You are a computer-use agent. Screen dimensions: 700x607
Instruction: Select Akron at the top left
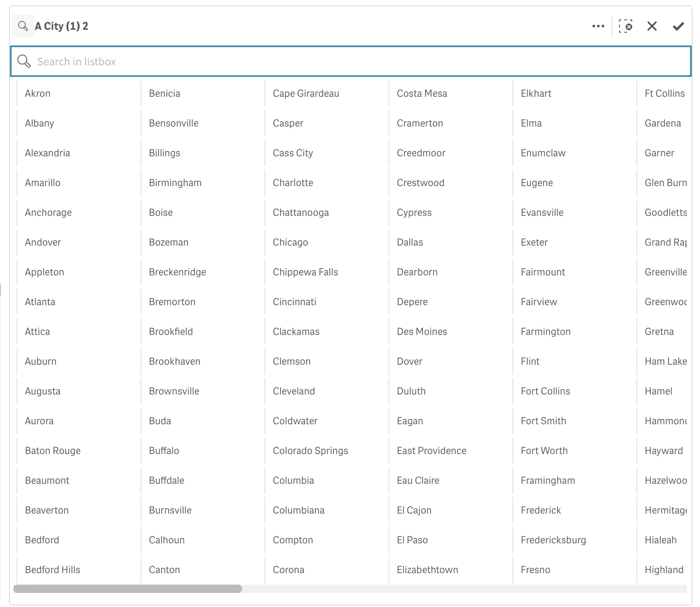[38, 93]
